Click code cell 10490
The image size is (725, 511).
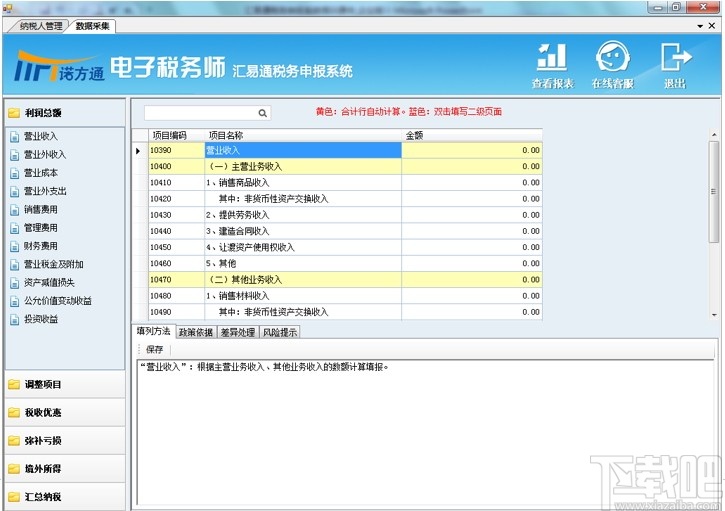pyautogui.click(x=177, y=312)
